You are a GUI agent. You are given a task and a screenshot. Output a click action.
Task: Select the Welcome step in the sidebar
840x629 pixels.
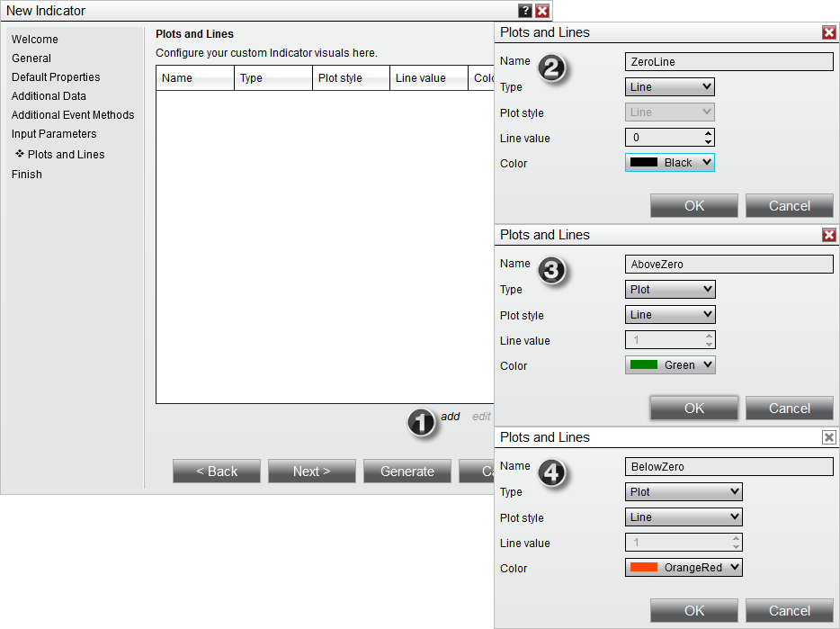coord(34,39)
